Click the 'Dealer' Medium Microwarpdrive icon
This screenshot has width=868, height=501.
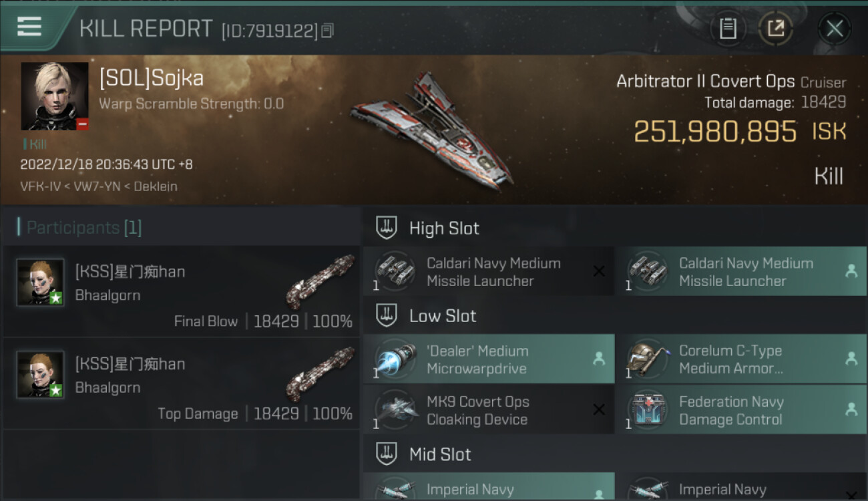tap(396, 359)
